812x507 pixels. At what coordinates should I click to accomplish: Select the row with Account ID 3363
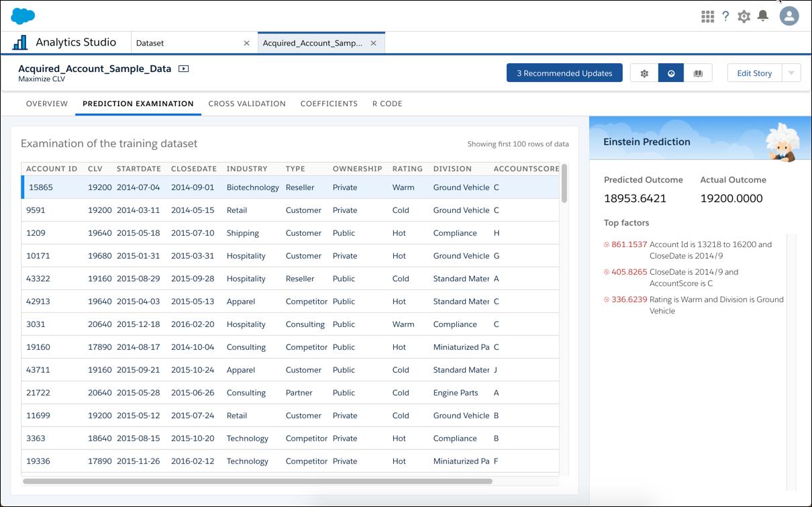pyautogui.click(x=291, y=439)
